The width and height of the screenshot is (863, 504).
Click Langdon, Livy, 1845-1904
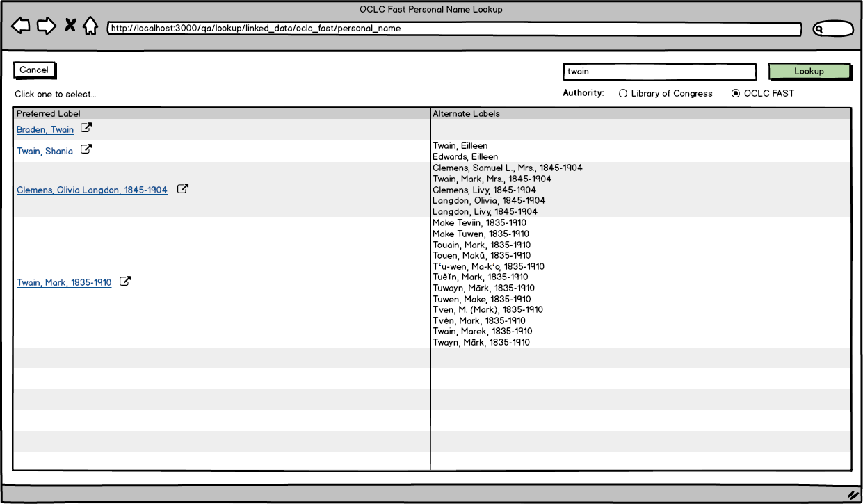click(485, 211)
